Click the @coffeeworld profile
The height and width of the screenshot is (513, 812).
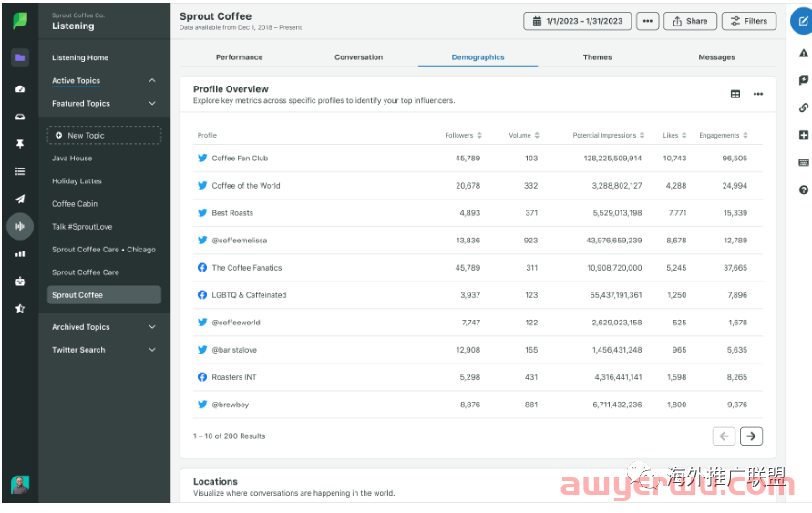pyautogui.click(x=236, y=323)
